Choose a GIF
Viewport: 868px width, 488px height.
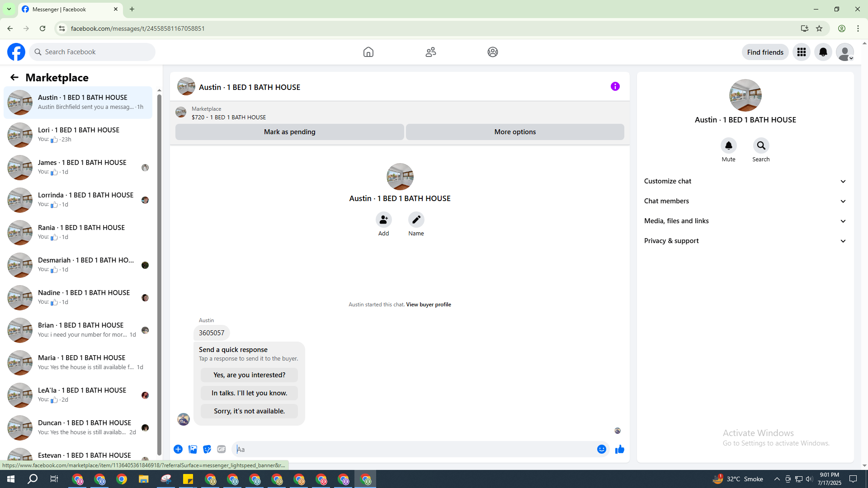[x=222, y=449]
